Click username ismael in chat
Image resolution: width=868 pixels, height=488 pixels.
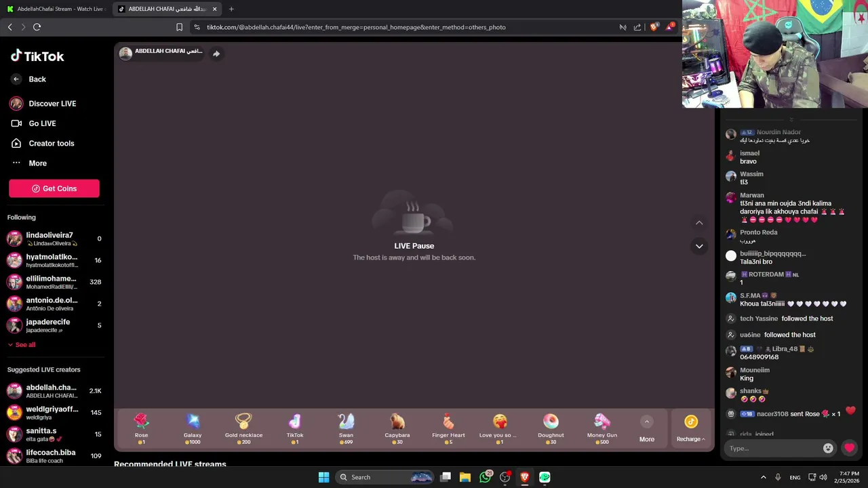(749, 153)
